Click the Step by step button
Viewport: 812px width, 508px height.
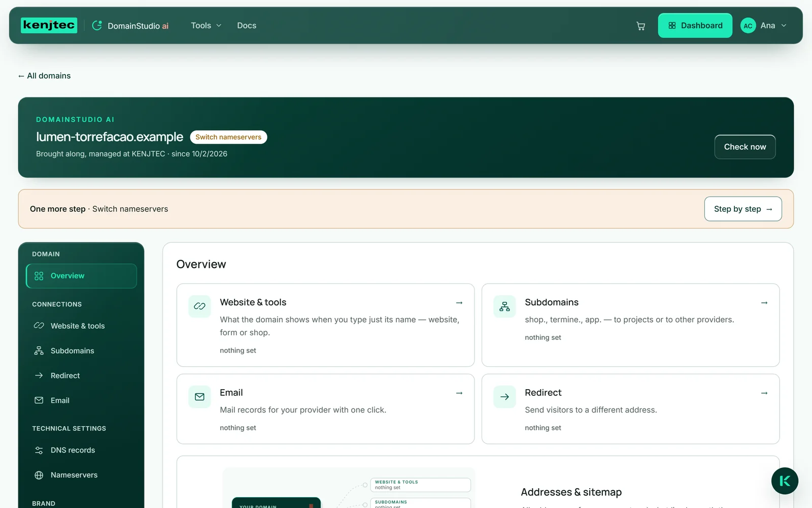[742, 209]
